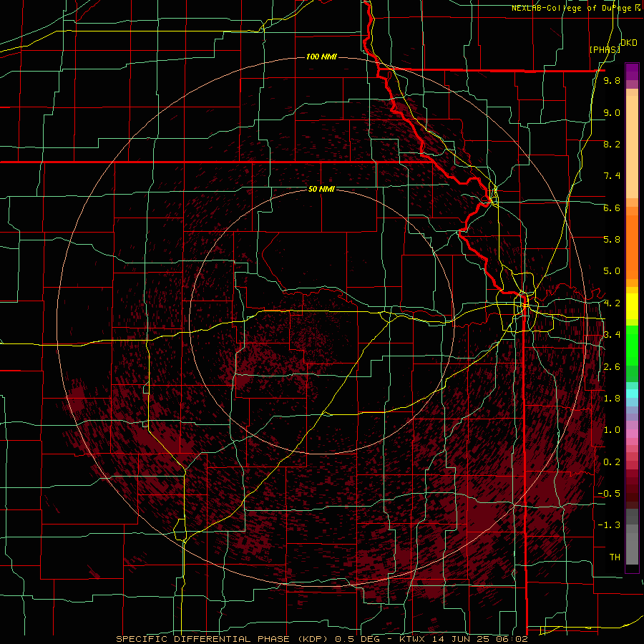Viewport: 644px width, 644px height.
Task: Click the 2.6 value on the color scale
Action: 612,367
